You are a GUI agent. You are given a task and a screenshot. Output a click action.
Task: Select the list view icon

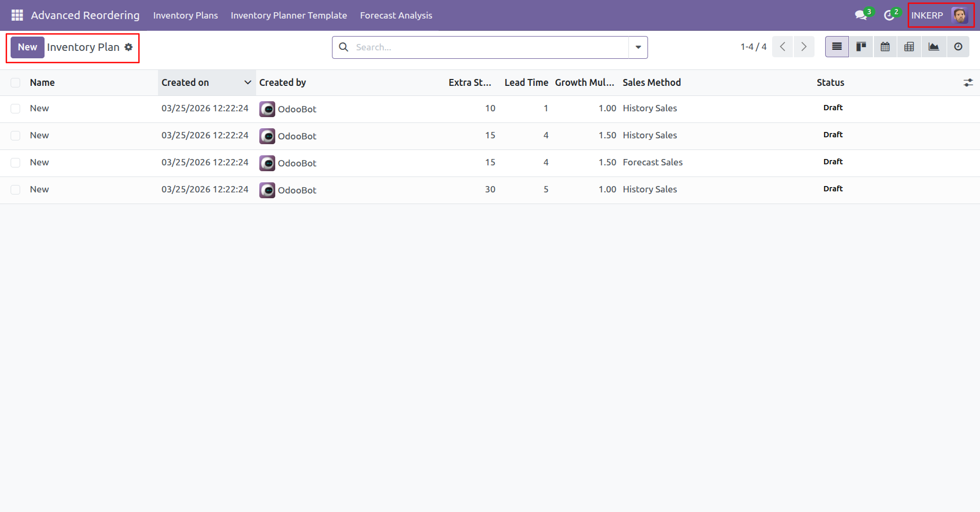pos(837,47)
